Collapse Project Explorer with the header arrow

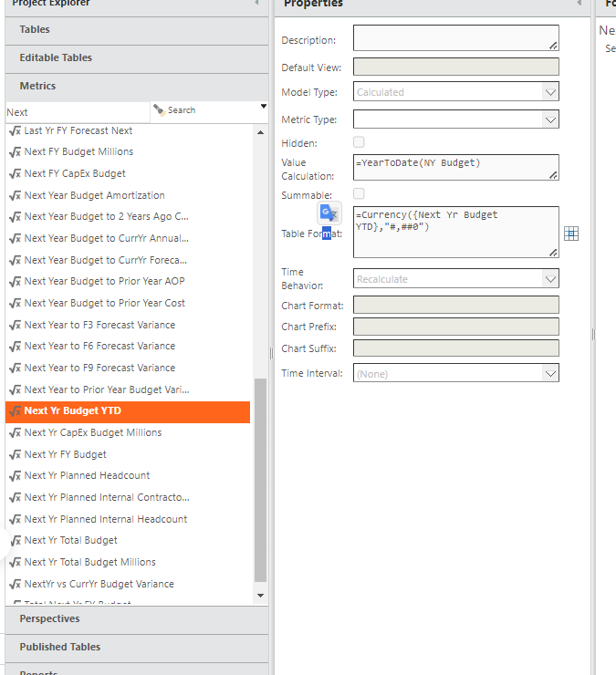(256, 3)
